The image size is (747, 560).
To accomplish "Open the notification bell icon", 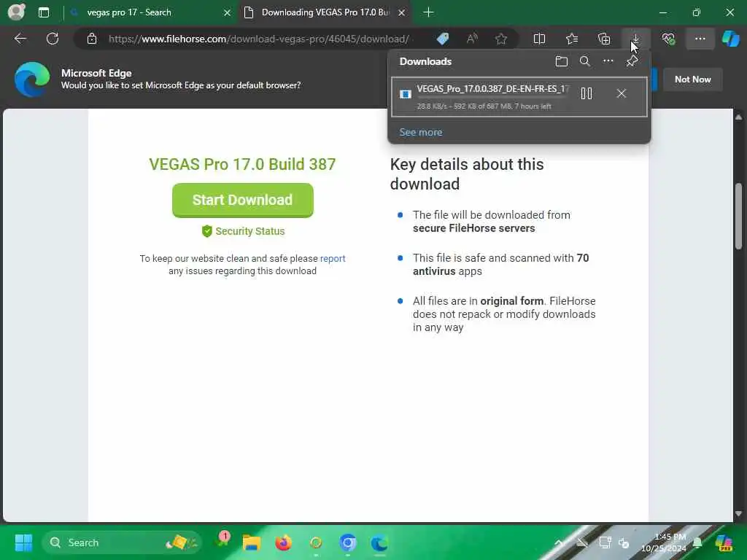I will 697,542.
